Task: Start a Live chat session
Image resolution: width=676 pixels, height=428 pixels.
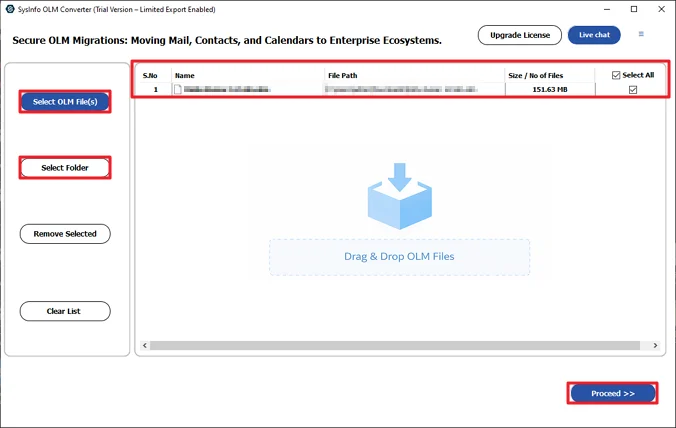Action: point(594,35)
